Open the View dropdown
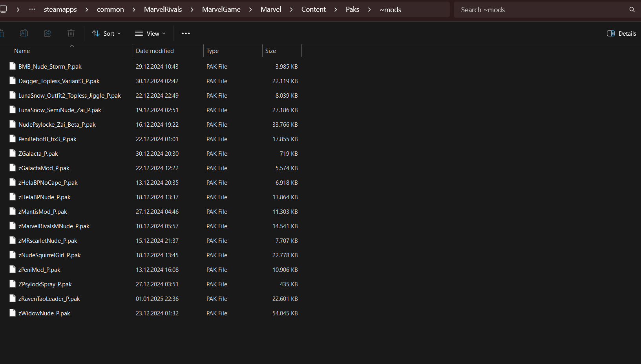Image resolution: width=641 pixels, height=364 pixels. coord(150,33)
